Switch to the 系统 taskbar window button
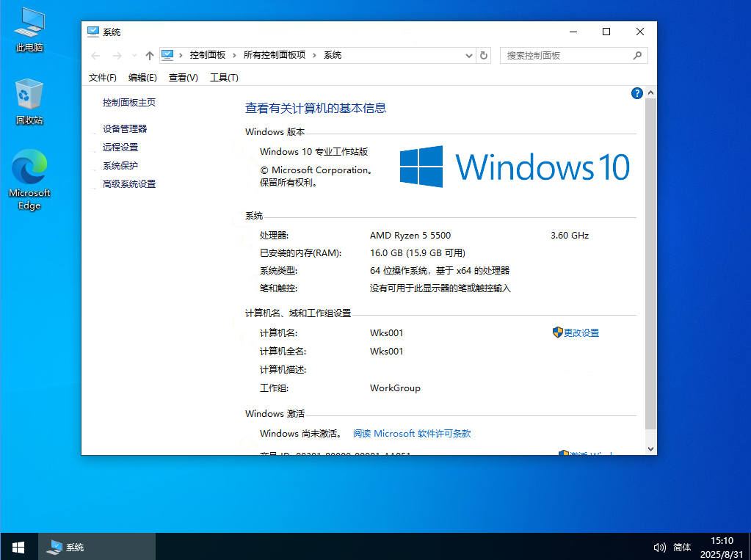The width and height of the screenshot is (751, 560). point(97,547)
